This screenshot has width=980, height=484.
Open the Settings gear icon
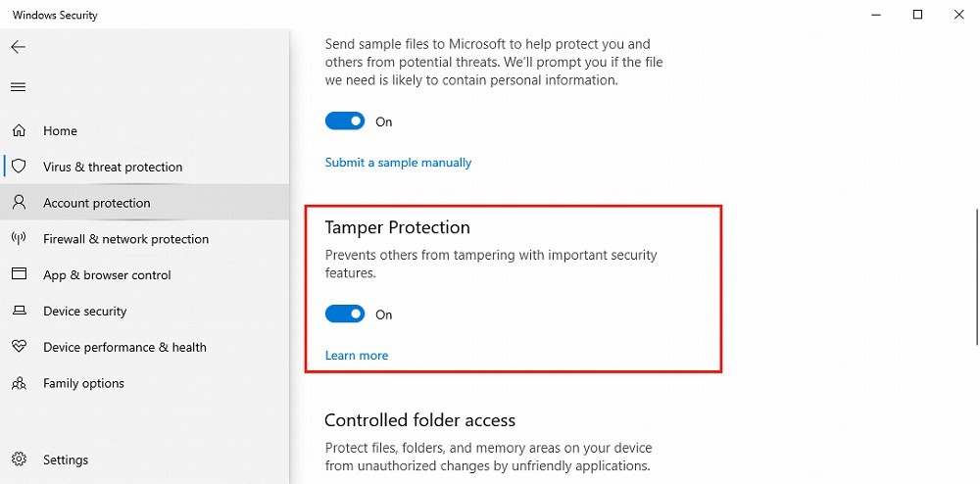[x=19, y=460]
